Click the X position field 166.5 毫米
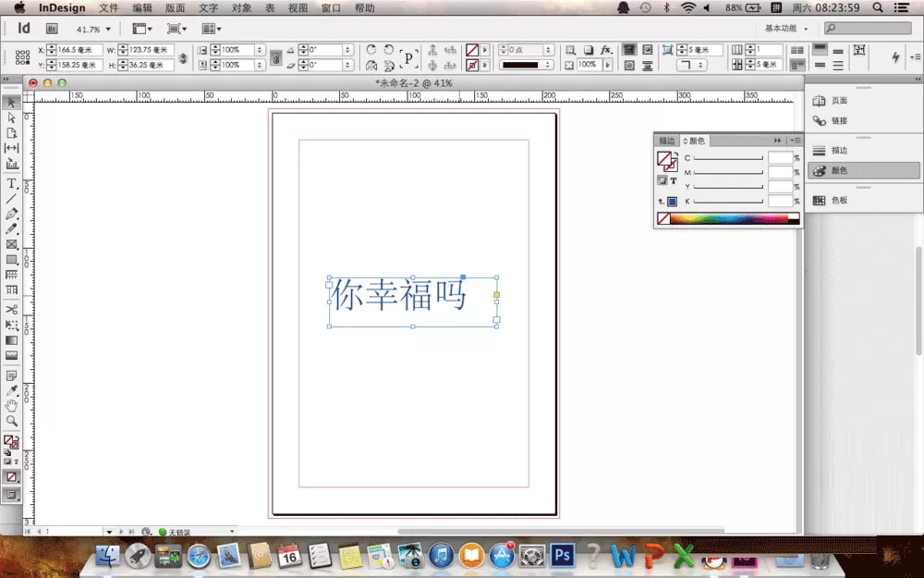This screenshot has width=924, height=578. 79,50
